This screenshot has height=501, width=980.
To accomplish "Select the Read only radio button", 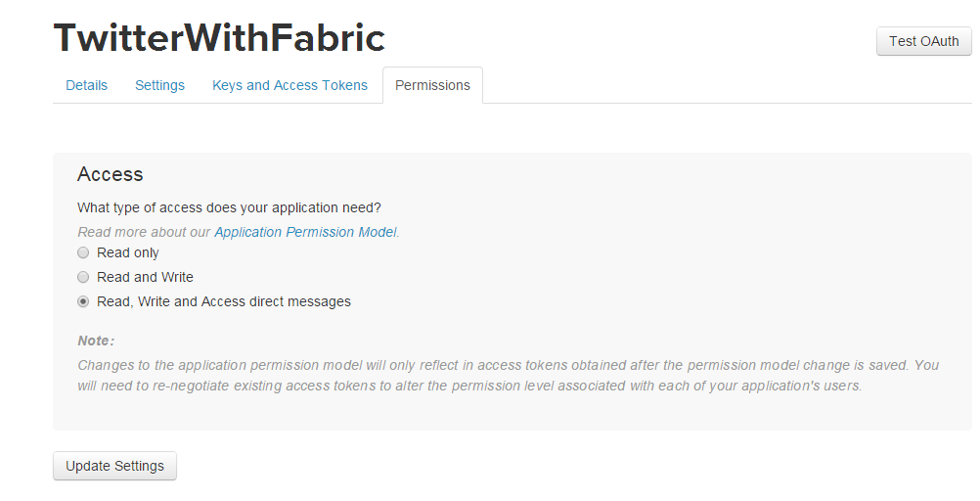I will click(83, 252).
